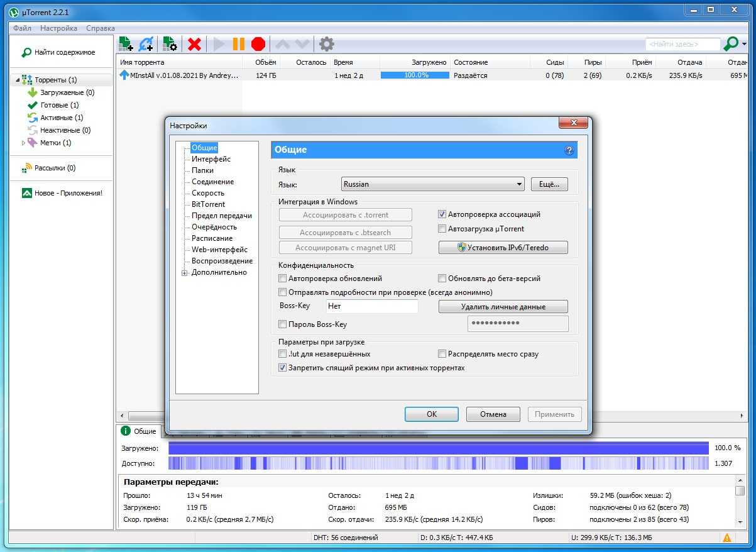This screenshot has width=756, height=552.
Task: Click the Boss-Key input field showing Нет
Action: [372, 306]
